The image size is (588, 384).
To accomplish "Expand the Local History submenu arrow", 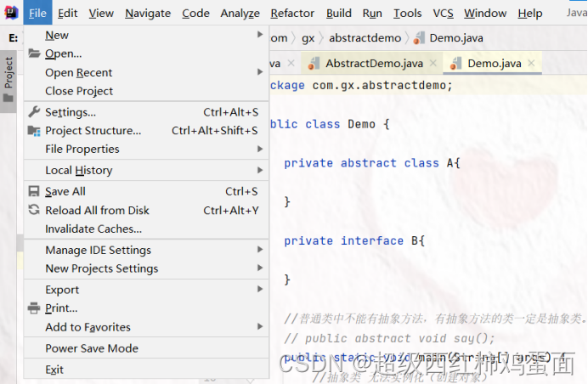I will [x=260, y=170].
